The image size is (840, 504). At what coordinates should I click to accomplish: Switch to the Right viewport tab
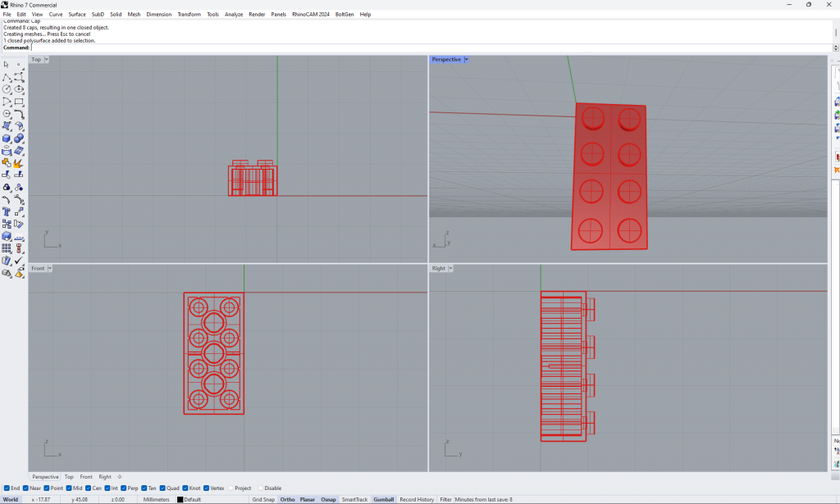click(105, 477)
